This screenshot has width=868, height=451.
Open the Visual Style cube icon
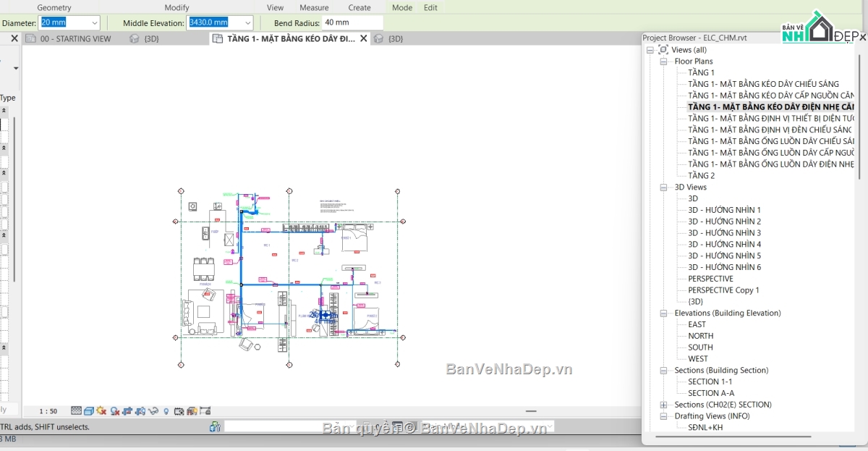pyautogui.click(x=89, y=410)
